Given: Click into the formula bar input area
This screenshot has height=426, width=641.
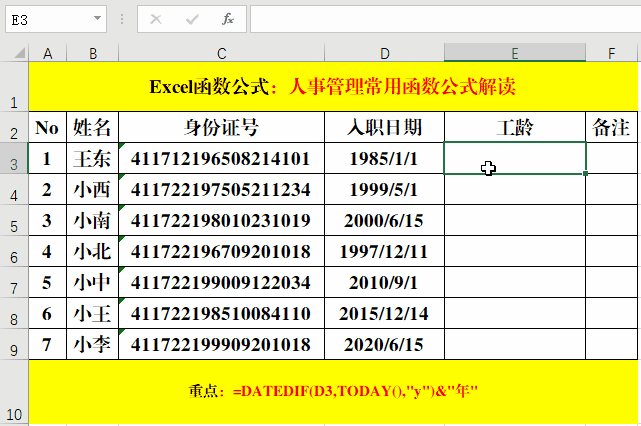Looking at the screenshot, I should 445,19.
